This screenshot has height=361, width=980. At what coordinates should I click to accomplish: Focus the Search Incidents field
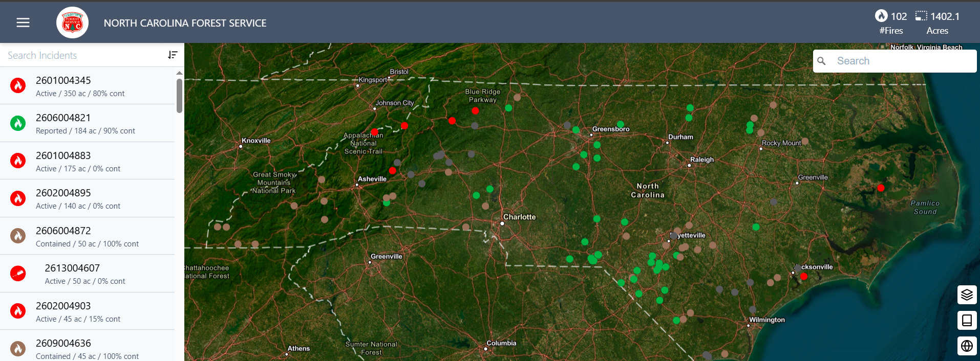[x=82, y=55]
